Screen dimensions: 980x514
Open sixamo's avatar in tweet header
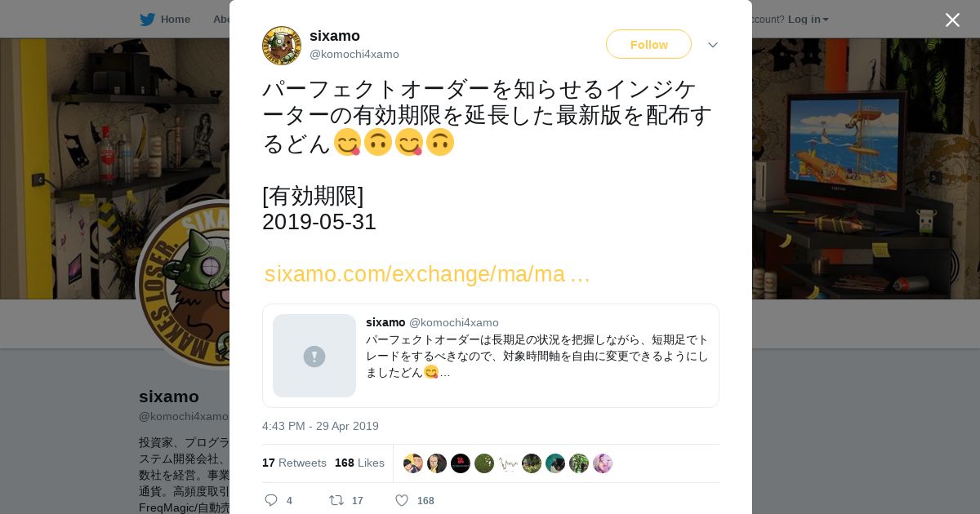click(282, 46)
